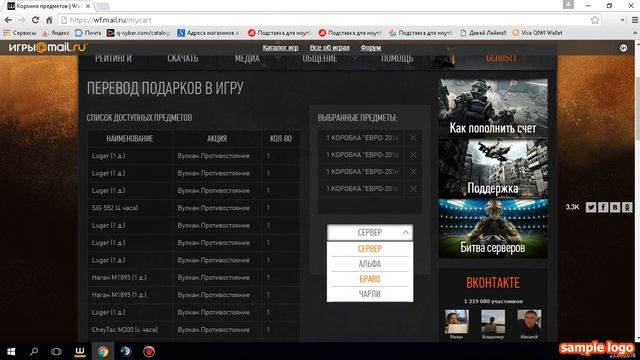Open the Visa QIWI Wallet bookmark
Viewport: 640px width, 360px height.
pyautogui.click(x=537, y=33)
